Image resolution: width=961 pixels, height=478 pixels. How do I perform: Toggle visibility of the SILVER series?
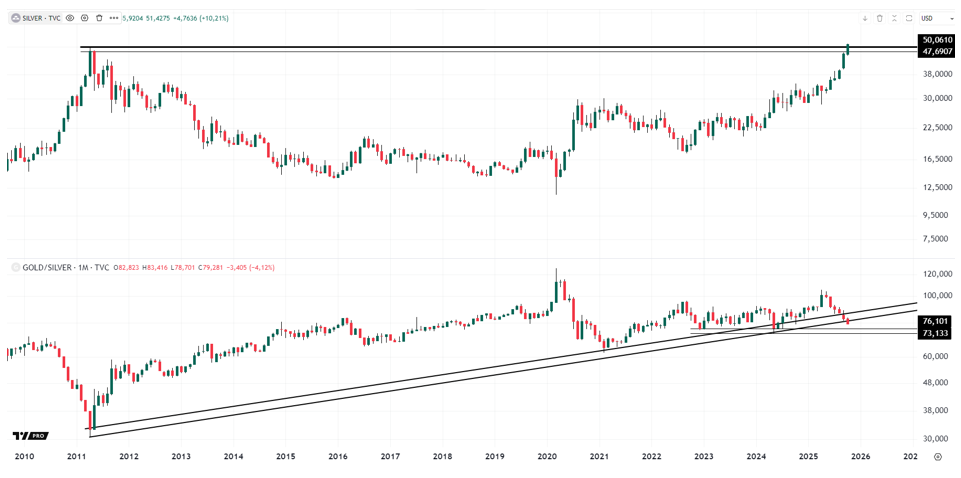[70, 18]
